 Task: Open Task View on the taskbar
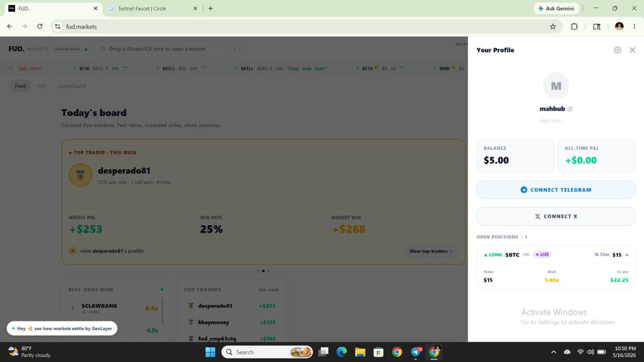pos(324,352)
